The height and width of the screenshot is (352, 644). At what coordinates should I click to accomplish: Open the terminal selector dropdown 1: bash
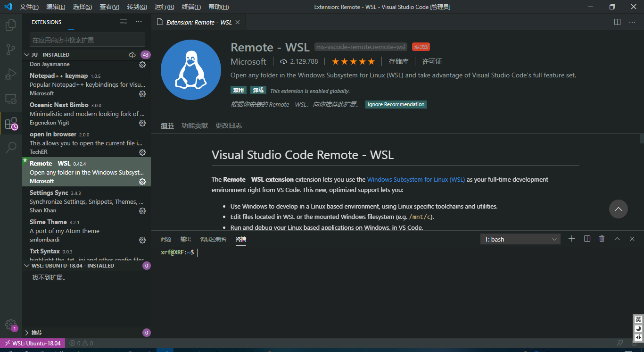[520, 239]
